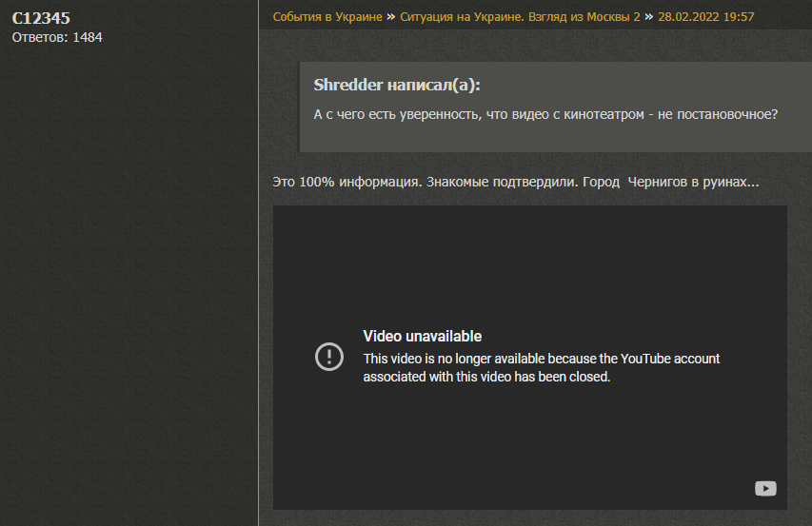Click the «Shredder написал(а):» quote header
812x526 pixels.
(x=397, y=85)
